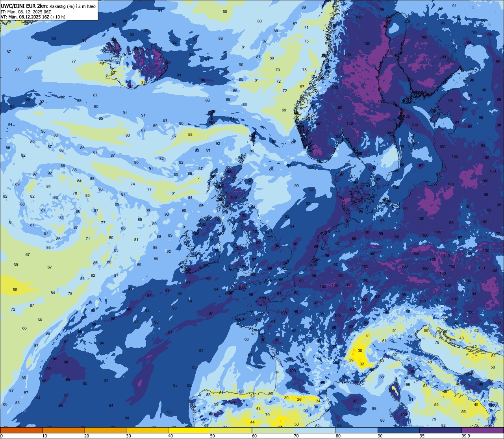504x439 pixels.
Task: Click the legend tick label "10"
Action: pyautogui.click(x=44, y=436)
